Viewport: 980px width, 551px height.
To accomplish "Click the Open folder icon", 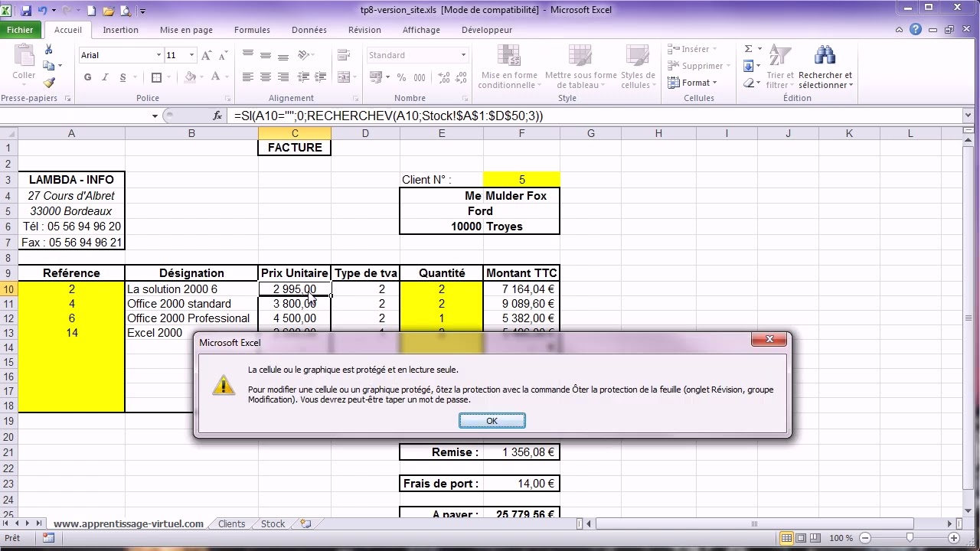I will tap(108, 11).
